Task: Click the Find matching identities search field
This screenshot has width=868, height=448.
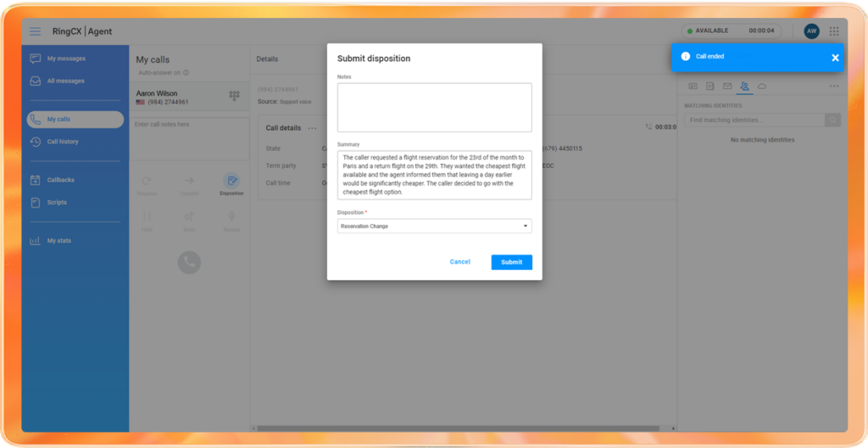Action: coord(754,120)
